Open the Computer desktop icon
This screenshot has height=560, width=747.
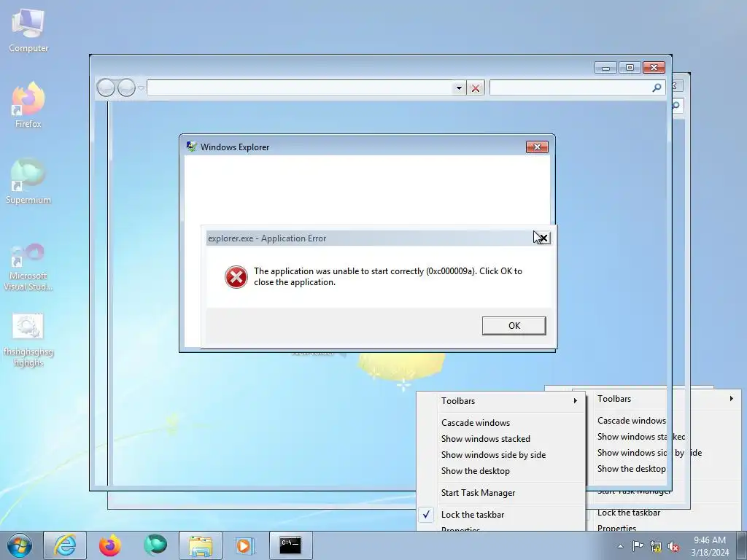[x=28, y=31]
